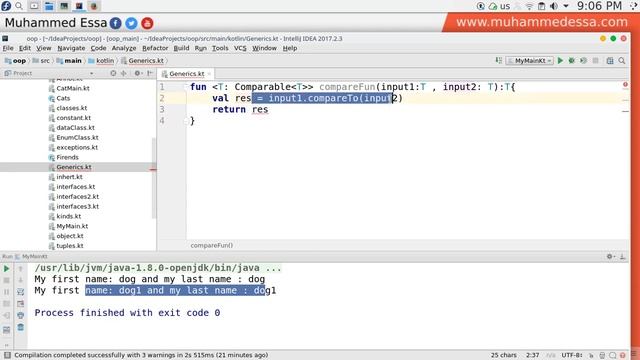Open the MyMainKt run configuration dropdown

click(530, 60)
